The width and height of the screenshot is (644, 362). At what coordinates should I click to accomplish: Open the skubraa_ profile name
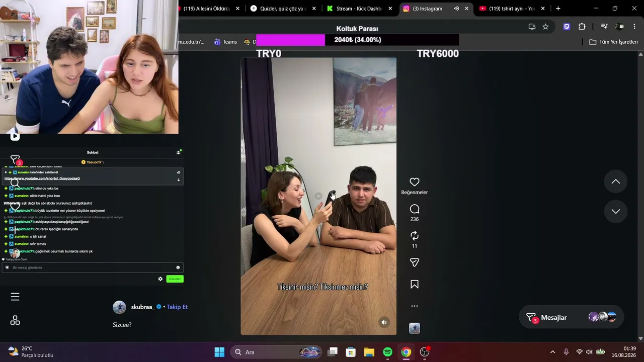(x=143, y=307)
